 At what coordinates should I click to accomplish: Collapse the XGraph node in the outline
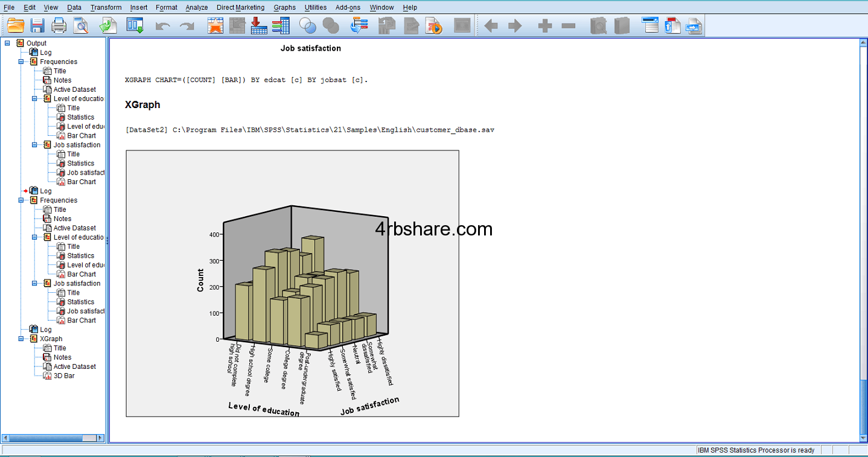pos(21,339)
